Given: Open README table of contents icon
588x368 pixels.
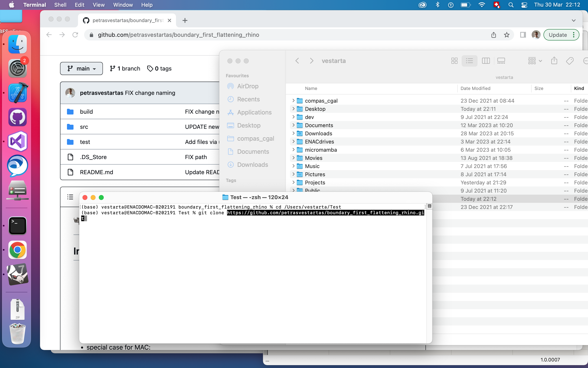Looking at the screenshot, I should (70, 197).
